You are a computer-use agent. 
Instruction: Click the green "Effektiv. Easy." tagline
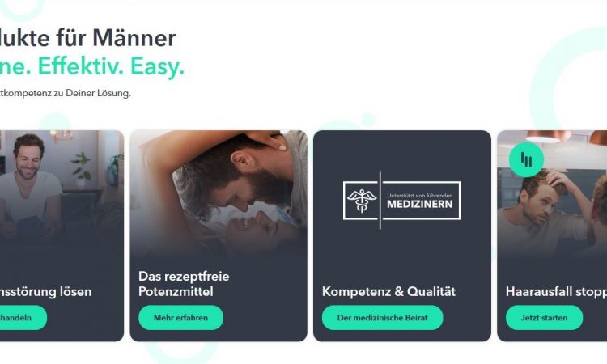click(111, 66)
